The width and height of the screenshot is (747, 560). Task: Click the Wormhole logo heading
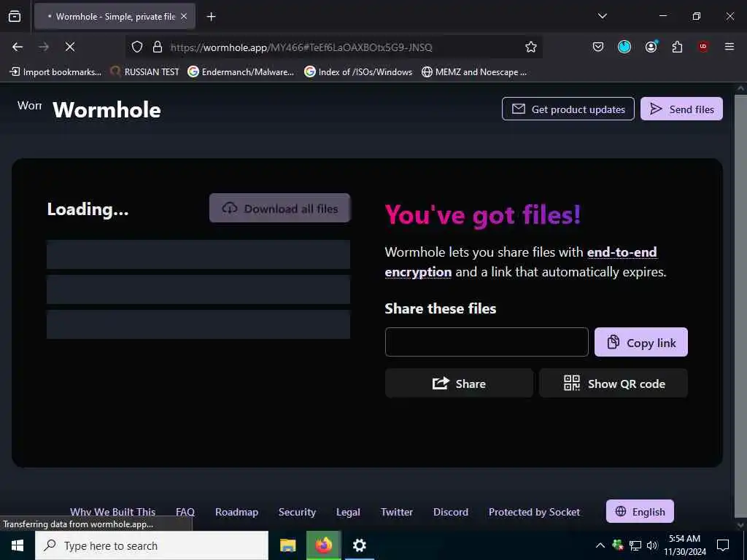click(x=107, y=110)
